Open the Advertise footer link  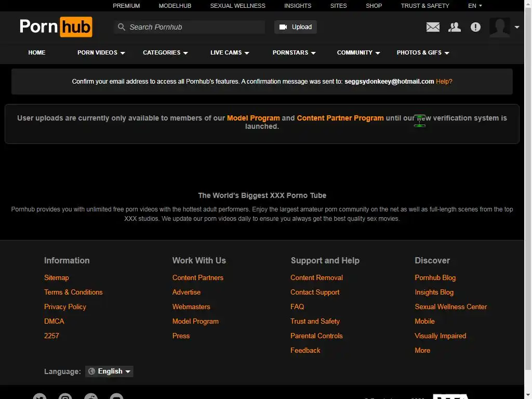click(x=187, y=292)
